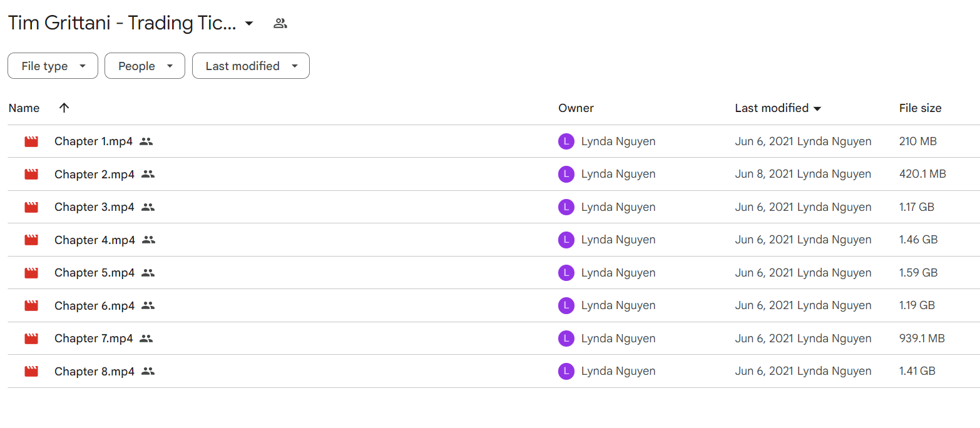This screenshot has width=980, height=428.
Task: Reverse sort with the up arrow icon
Action: 64,108
